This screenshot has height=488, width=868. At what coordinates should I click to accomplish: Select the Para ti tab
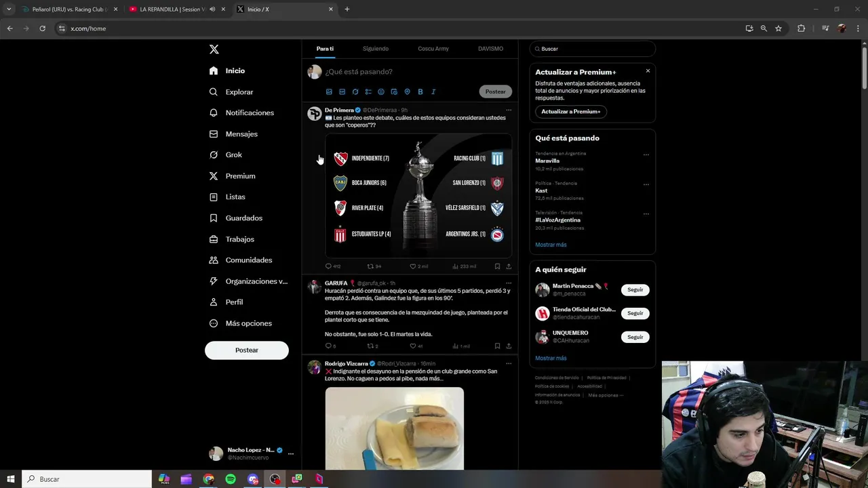click(x=325, y=49)
